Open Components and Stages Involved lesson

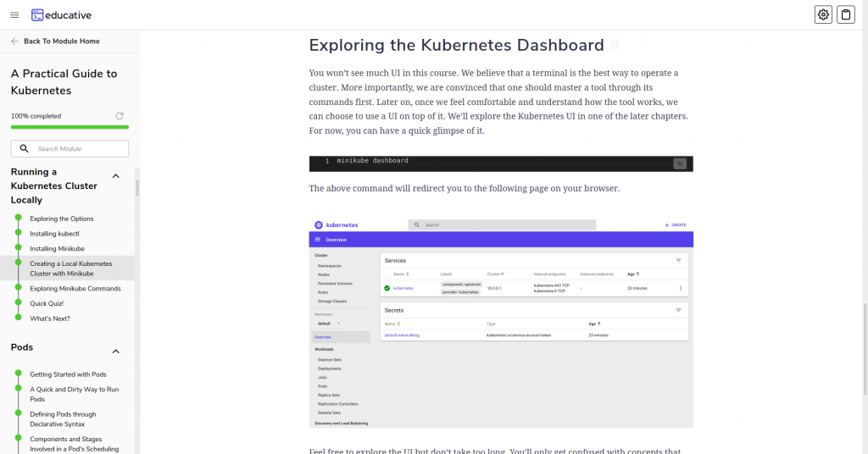tap(75, 444)
